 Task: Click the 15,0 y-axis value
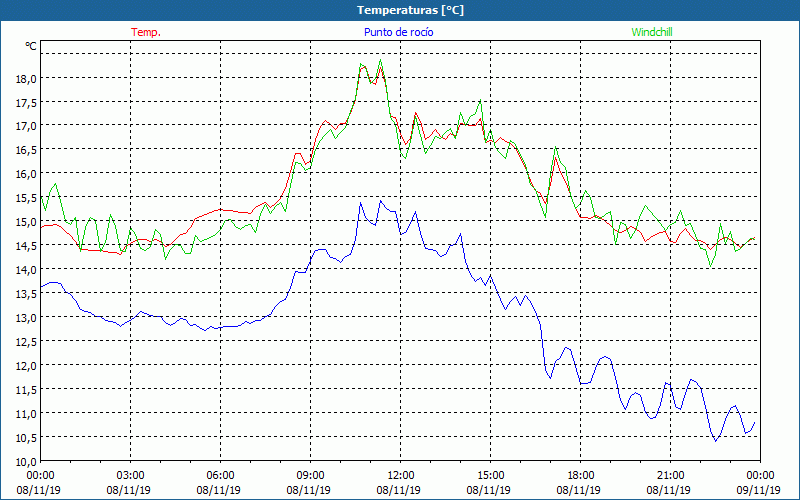[x=27, y=222]
